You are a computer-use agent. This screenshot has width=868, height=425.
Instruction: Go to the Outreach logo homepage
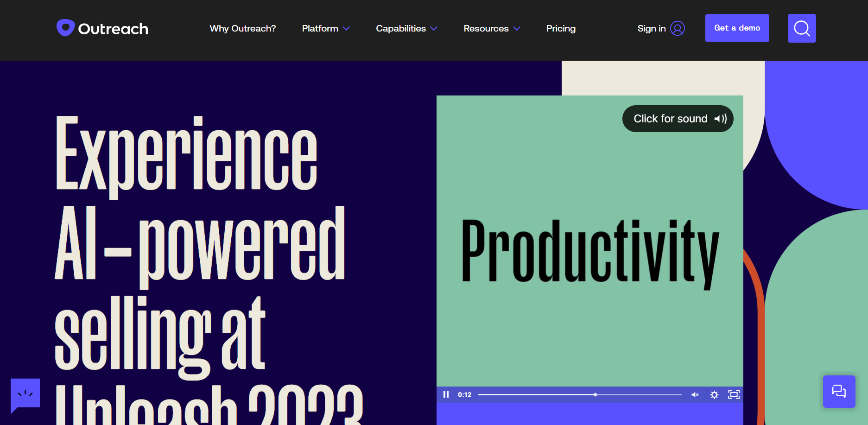102,28
